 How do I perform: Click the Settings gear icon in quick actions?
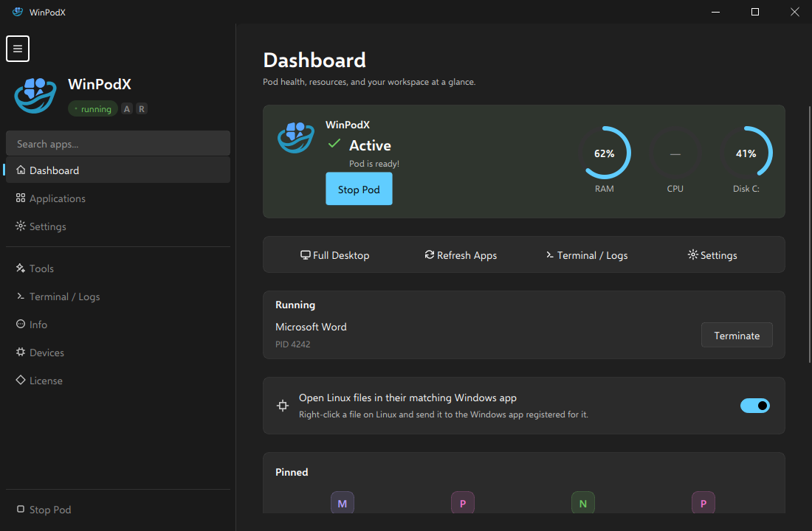point(693,254)
